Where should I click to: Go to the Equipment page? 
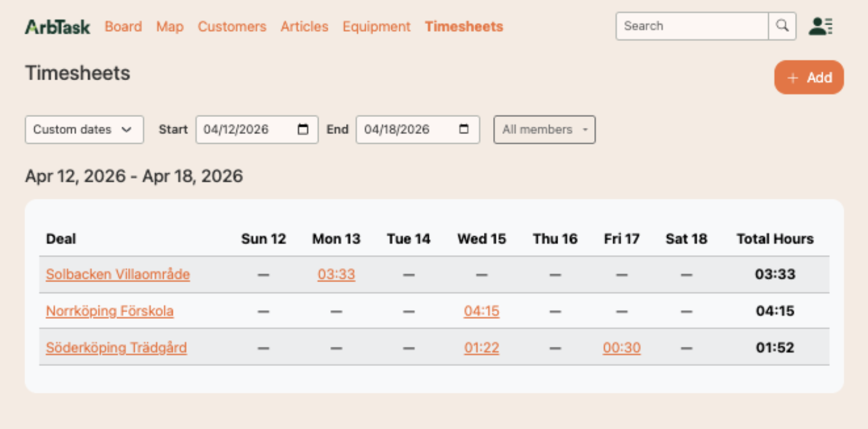377,27
